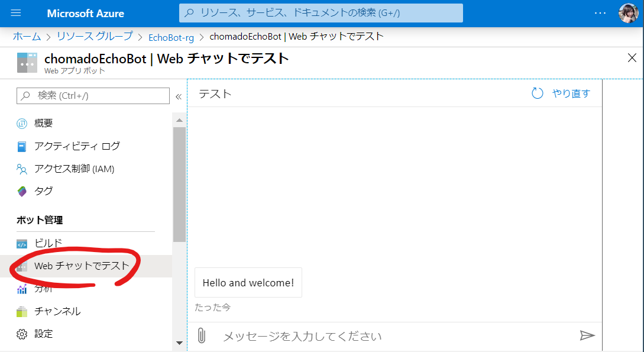Open the Azure portal hamburger menu
This screenshot has width=644, height=352.
16,13
